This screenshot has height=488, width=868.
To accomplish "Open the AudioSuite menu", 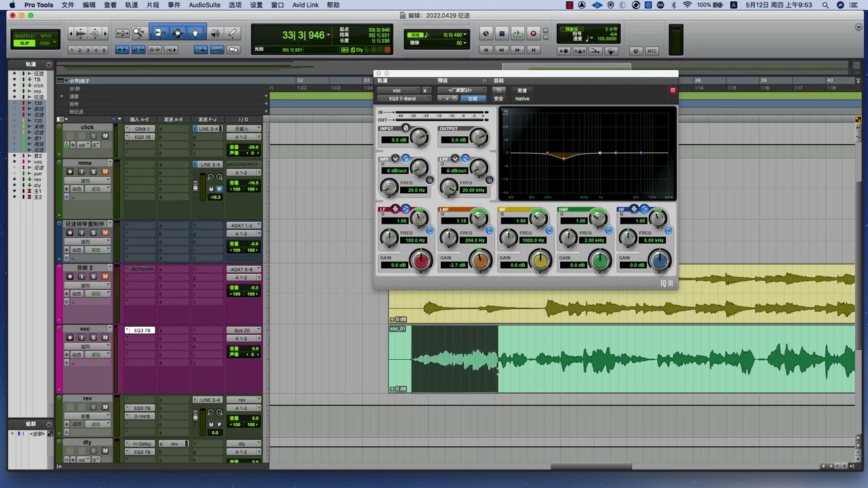I will (x=204, y=5).
